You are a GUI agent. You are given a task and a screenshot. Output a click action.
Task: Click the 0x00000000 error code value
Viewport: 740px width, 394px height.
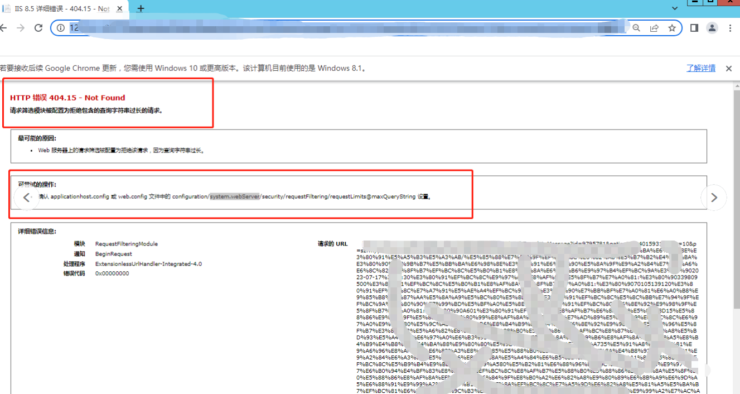pyautogui.click(x=112, y=274)
